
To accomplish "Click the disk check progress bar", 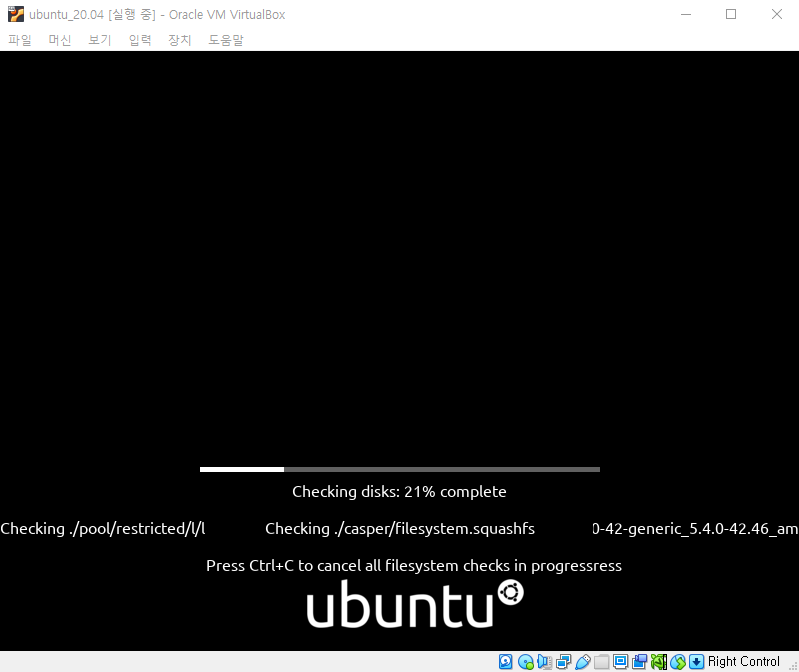I will (400, 469).
